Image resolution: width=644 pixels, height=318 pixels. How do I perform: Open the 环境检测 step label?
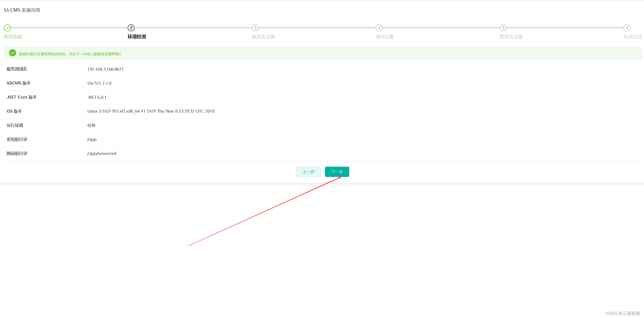tap(137, 37)
